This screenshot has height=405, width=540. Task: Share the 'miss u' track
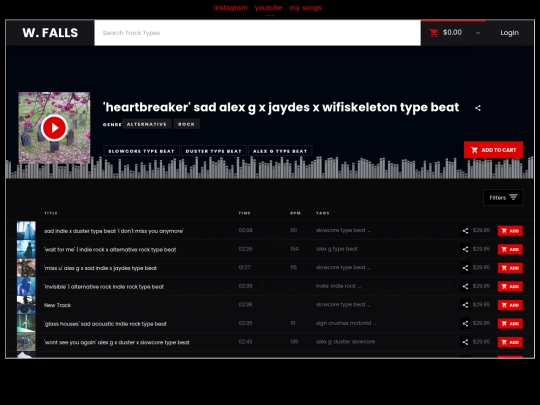point(465,268)
